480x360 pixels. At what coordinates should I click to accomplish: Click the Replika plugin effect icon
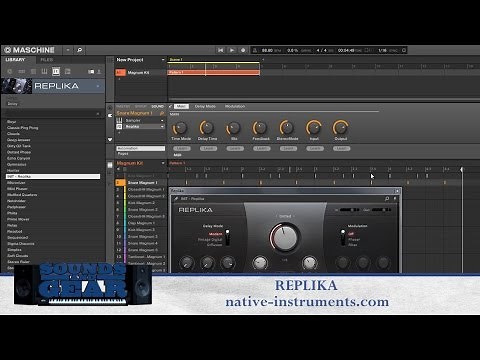tap(119, 127)
